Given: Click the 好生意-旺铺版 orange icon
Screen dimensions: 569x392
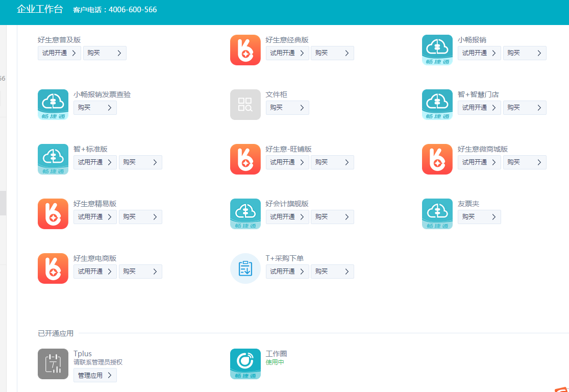Looking at the screenshot, I should click(x=245, y=159).
